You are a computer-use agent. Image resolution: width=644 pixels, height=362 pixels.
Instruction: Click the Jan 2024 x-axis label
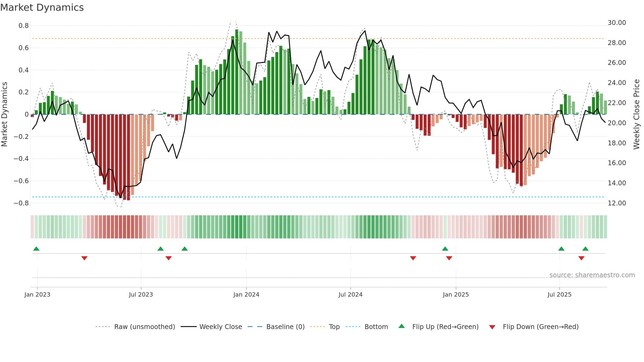pyautogui.click(x=246, y=295)
